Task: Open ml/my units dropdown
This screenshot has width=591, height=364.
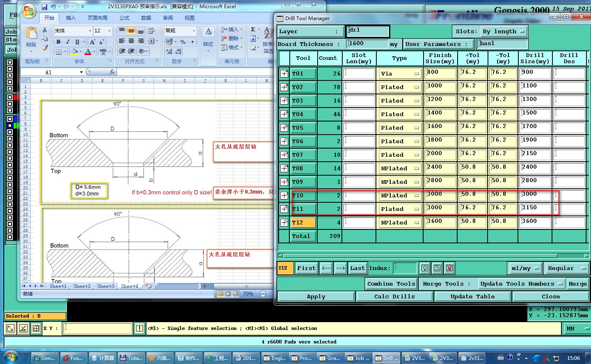Action: click(x=525, y=268)
